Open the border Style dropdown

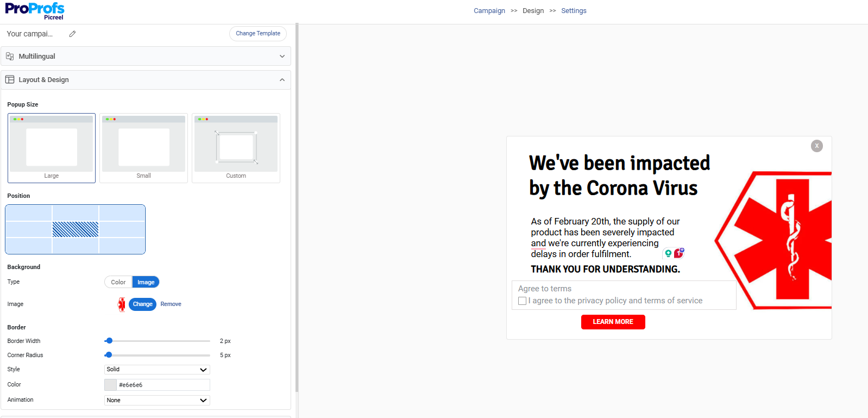(x=156, y=369)
